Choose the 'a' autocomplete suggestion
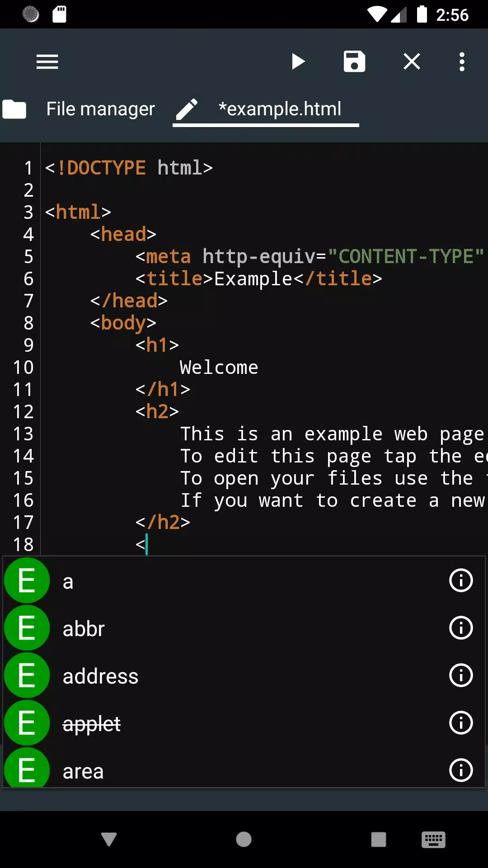488x868 pixels. click(244, 580)
